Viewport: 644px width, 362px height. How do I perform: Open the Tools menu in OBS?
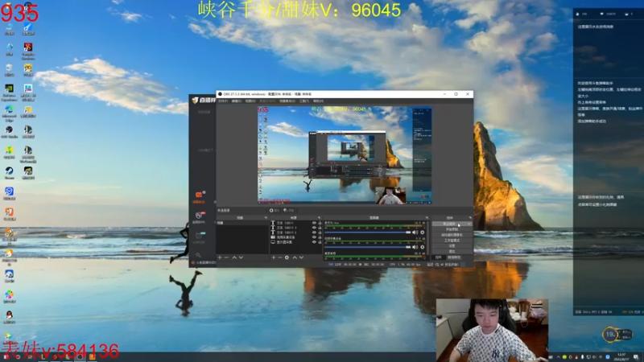point(304,101)
